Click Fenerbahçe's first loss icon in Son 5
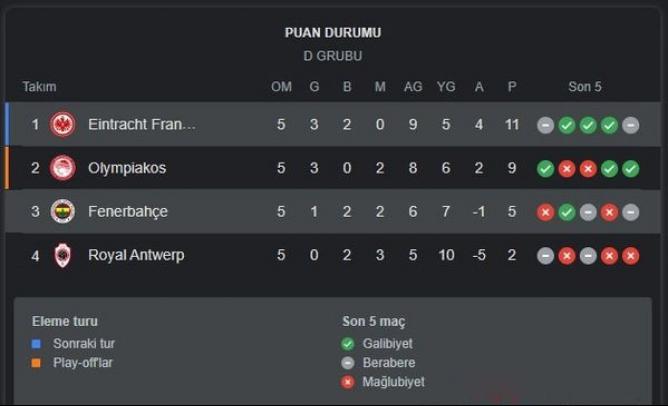The height and width of the screenshot is (406, 668). click(545, 212)
